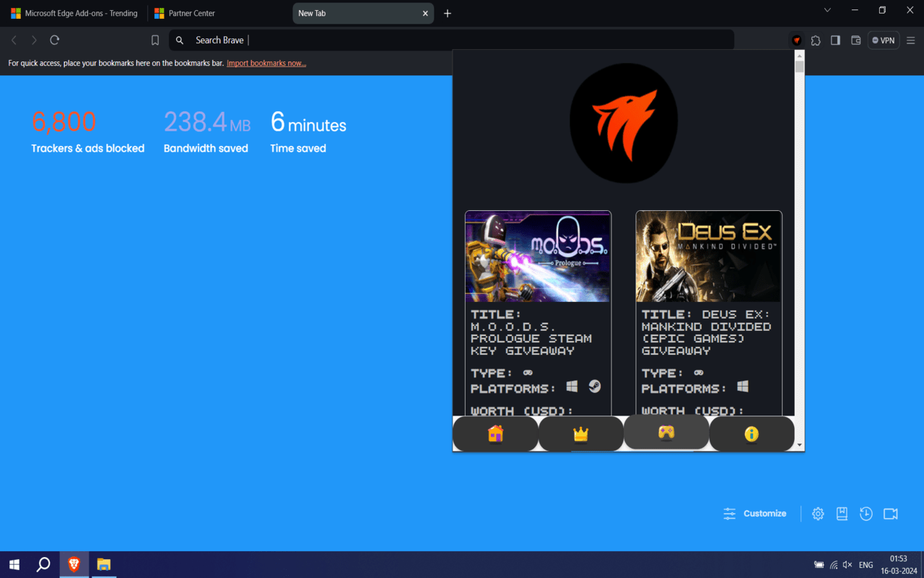Viewport: 924px width, 578px height.
Task: Click popup scrollbar down arrow
Action: (799, 445)
